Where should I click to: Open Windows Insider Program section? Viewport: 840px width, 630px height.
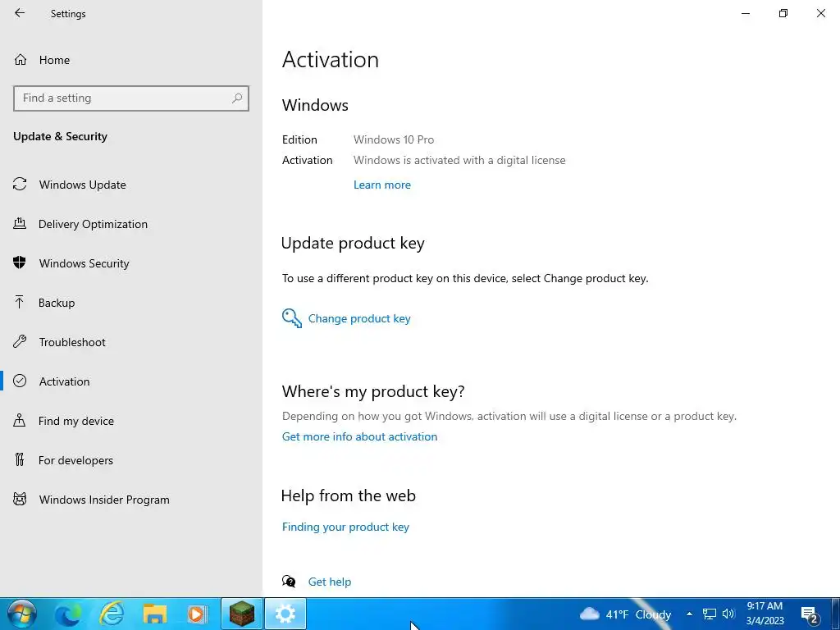tap(131, 500)
